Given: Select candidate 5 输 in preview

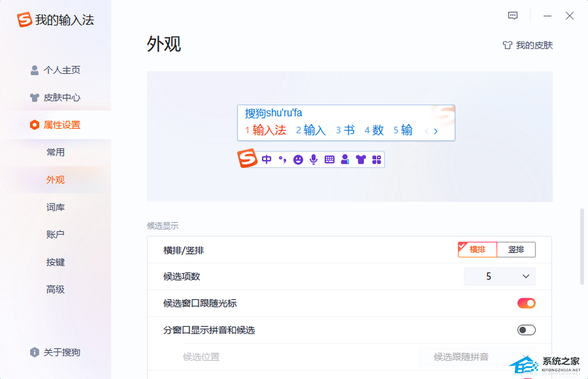Looking at the screenshot, I should pyautogui.click(x=403, y=130).
